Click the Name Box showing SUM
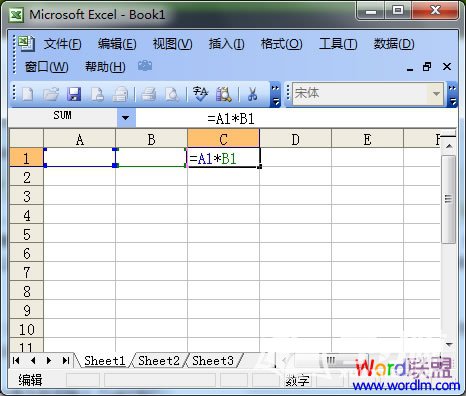This screenshot has width=466, height=396. point(63,116)
